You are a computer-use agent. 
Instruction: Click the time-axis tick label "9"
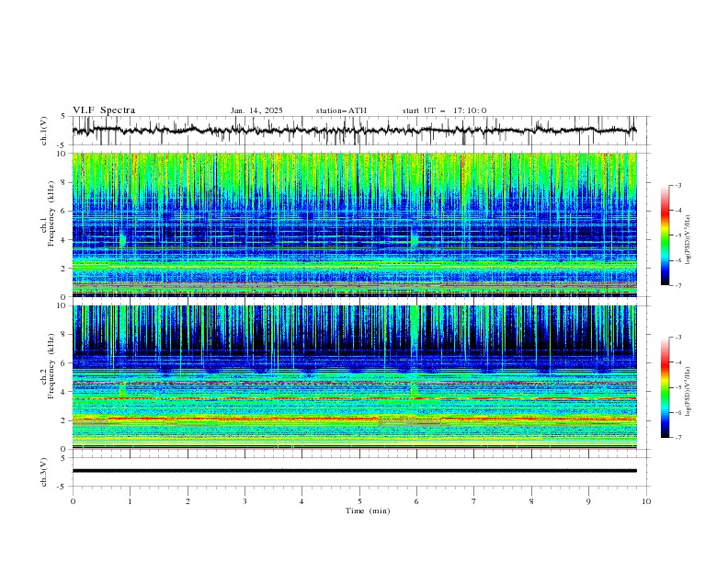tap(588, 501)
